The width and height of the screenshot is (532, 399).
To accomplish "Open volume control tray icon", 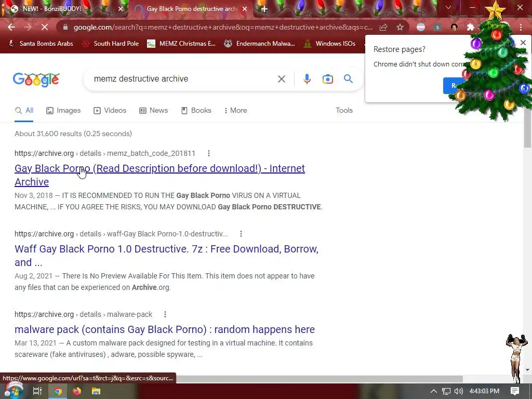I will tap(458, 391).
